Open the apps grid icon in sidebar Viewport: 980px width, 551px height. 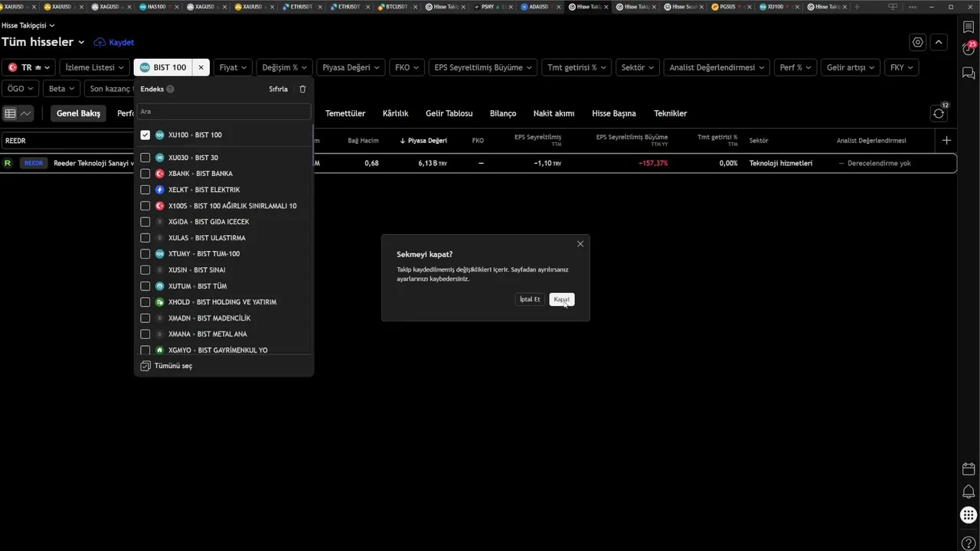[969, 515]
